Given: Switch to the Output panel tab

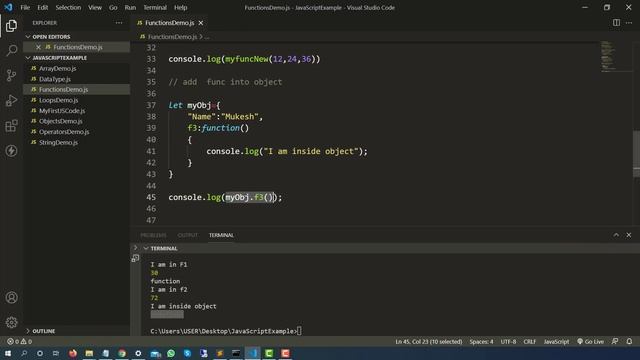Looking at the screenshot, I should (x=187, y=235).
